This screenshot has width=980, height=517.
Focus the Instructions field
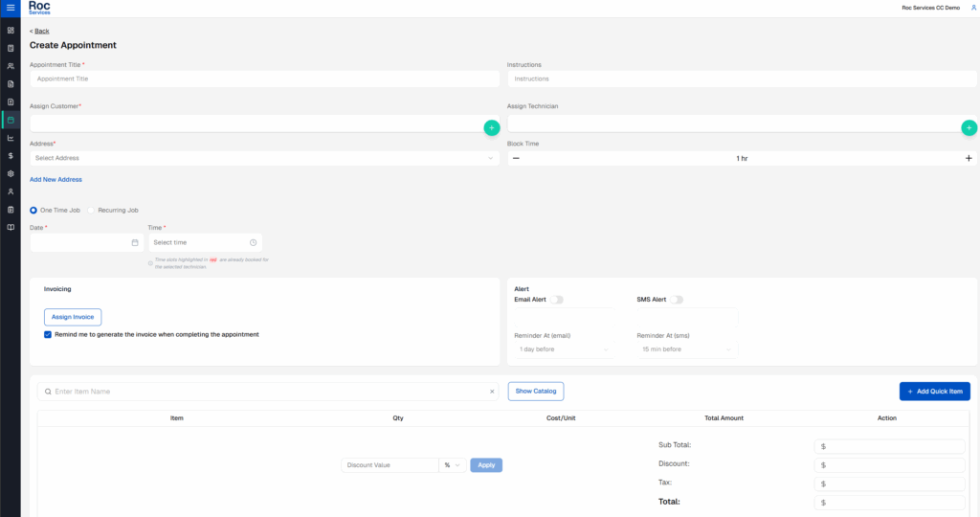742,79
